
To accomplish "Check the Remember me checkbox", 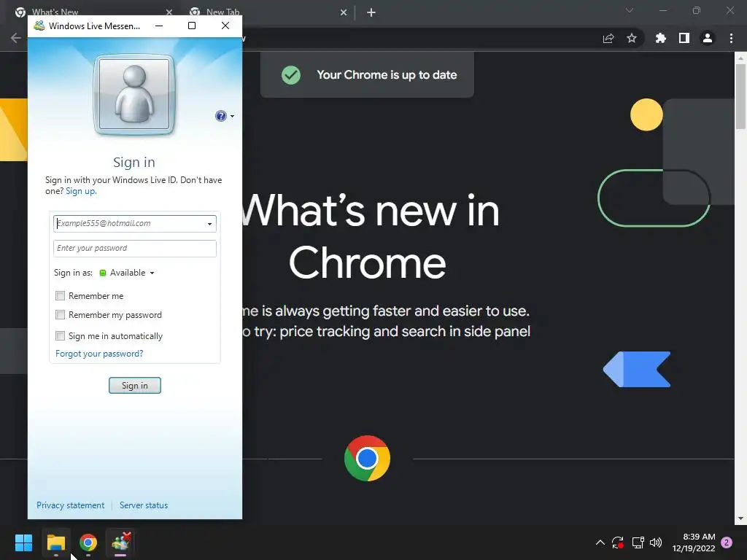I will 60,296.
